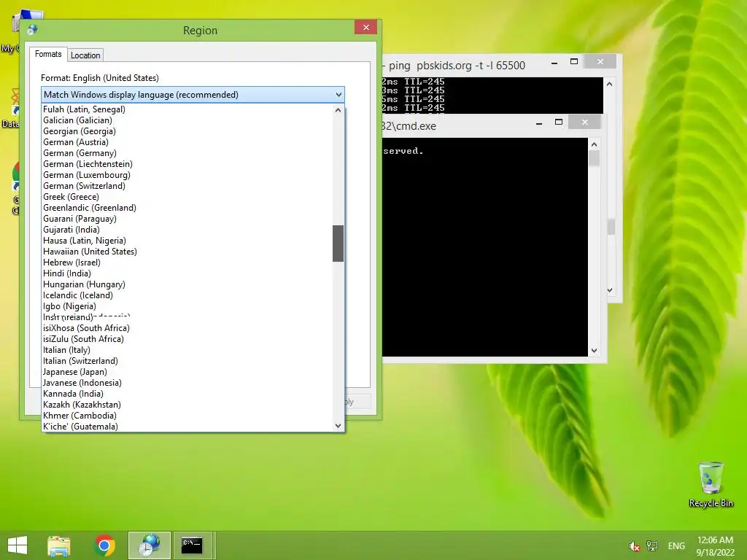
Task: Select Greenlandic (Greenland)
Action: [x=187, y=208]
